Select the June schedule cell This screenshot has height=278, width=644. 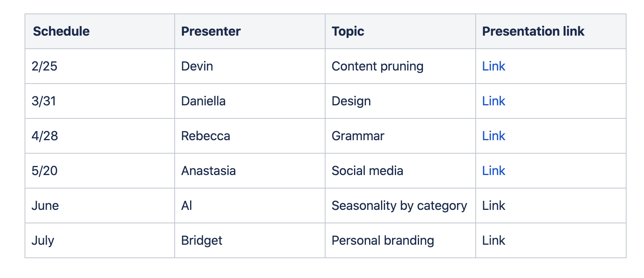point(45,206)
